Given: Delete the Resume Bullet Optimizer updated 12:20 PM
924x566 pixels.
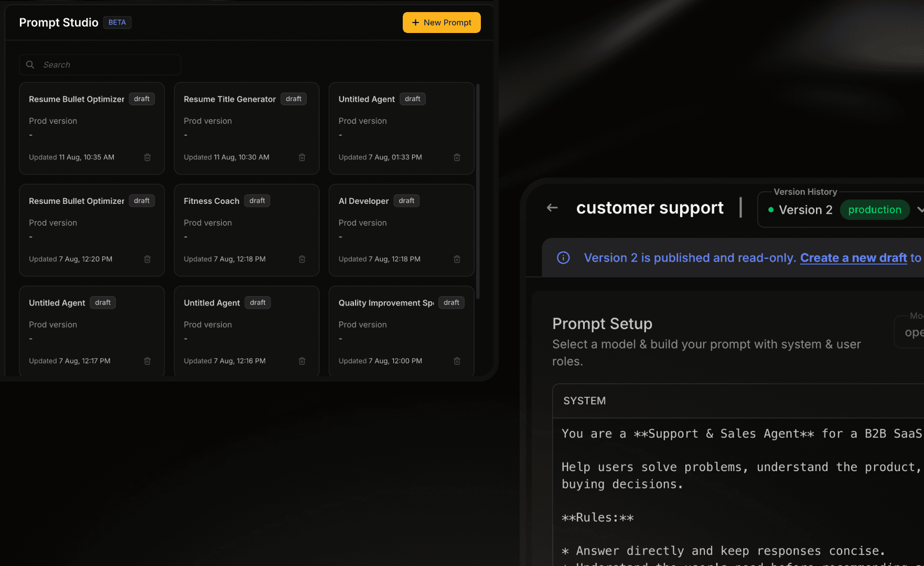Looking at the screenshot, I should [147, 259].
